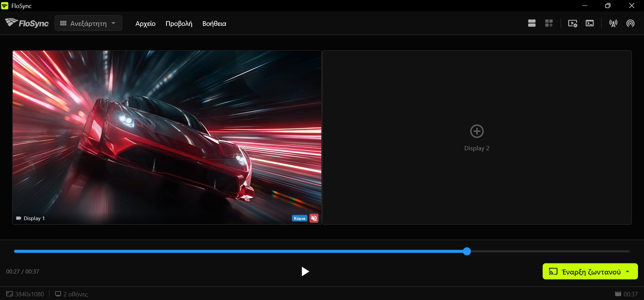Add media with Display 2 plus icon

[x=477, y=131]
